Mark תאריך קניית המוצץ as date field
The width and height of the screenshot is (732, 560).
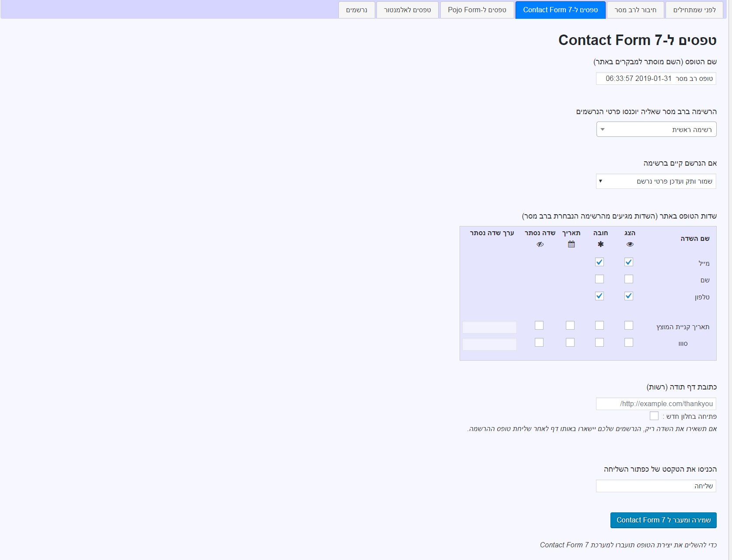tap(570, 325)
